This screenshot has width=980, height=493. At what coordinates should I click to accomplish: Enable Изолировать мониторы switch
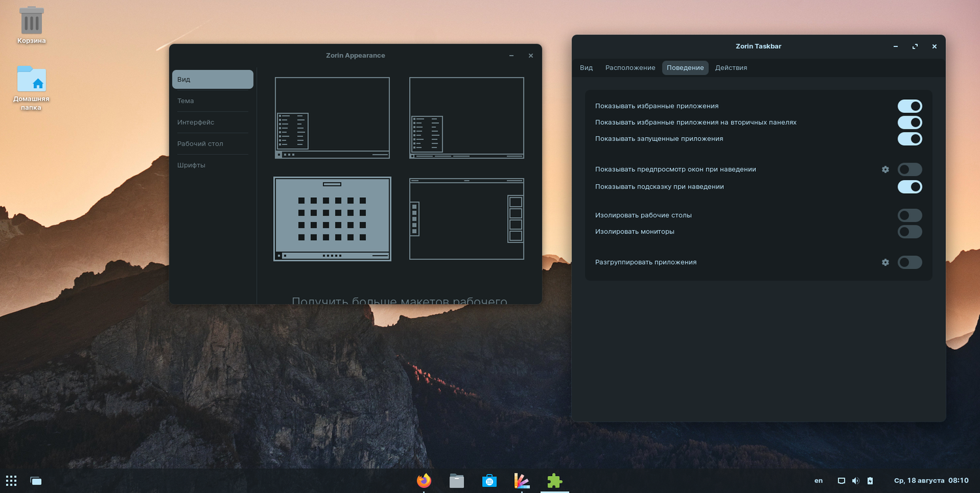point(910,231)
